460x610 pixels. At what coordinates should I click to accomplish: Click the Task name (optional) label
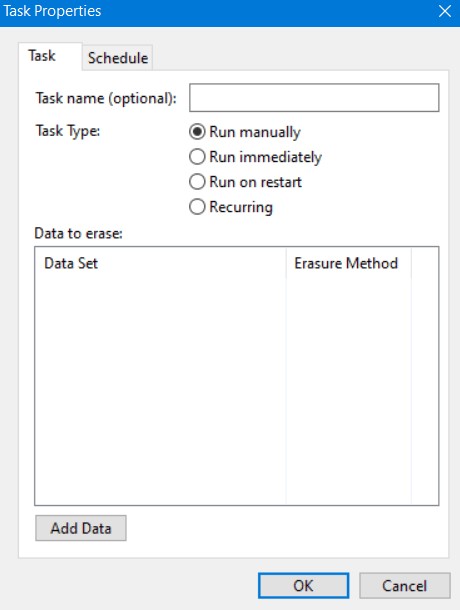point(106,98)
